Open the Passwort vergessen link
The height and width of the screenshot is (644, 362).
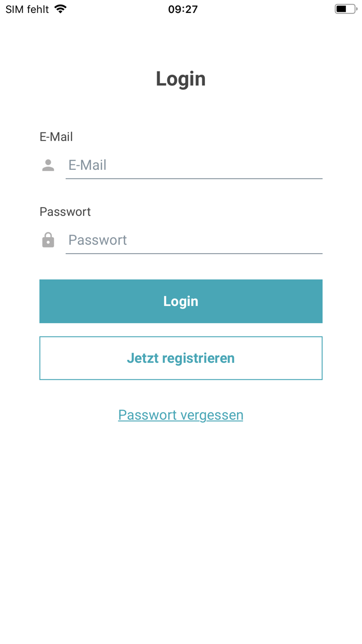[x=181, y=415]
